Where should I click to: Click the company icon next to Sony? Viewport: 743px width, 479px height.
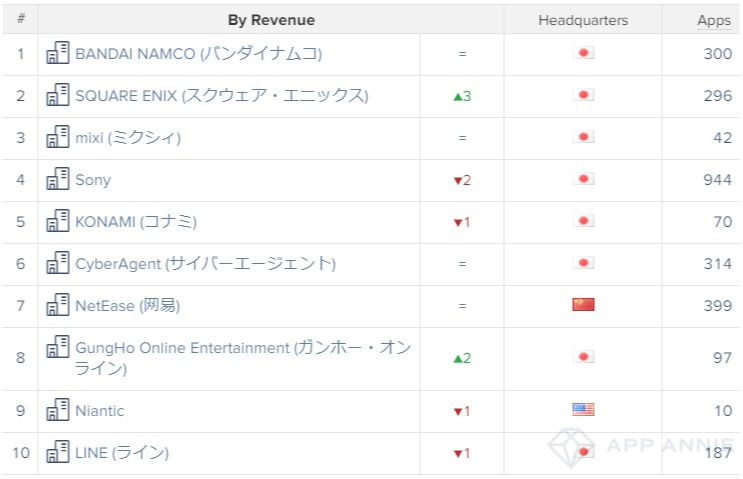tap(58, 179)
